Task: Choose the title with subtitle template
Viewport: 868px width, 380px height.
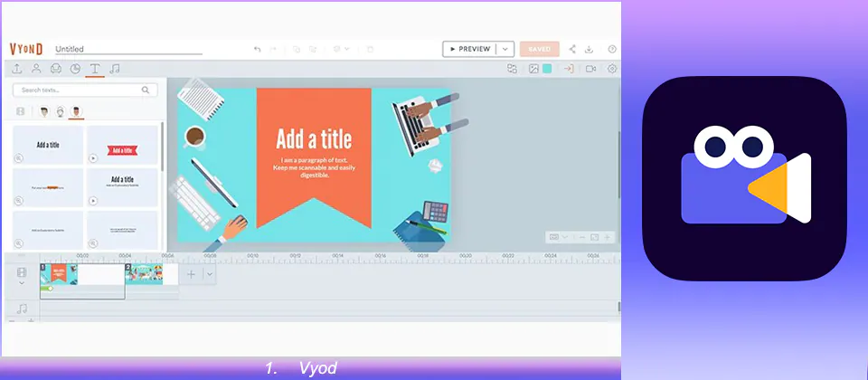Action: pyautogui.click(x=122, y=188)
